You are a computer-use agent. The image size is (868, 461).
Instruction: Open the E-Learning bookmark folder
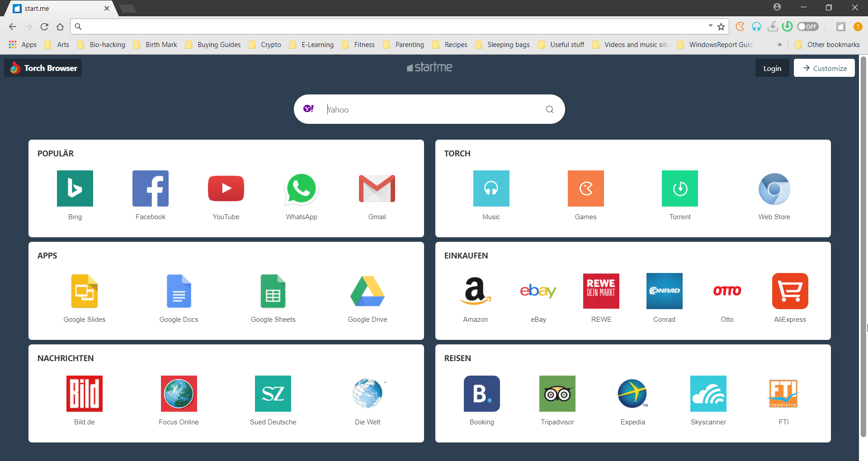[x=311, y=45]
